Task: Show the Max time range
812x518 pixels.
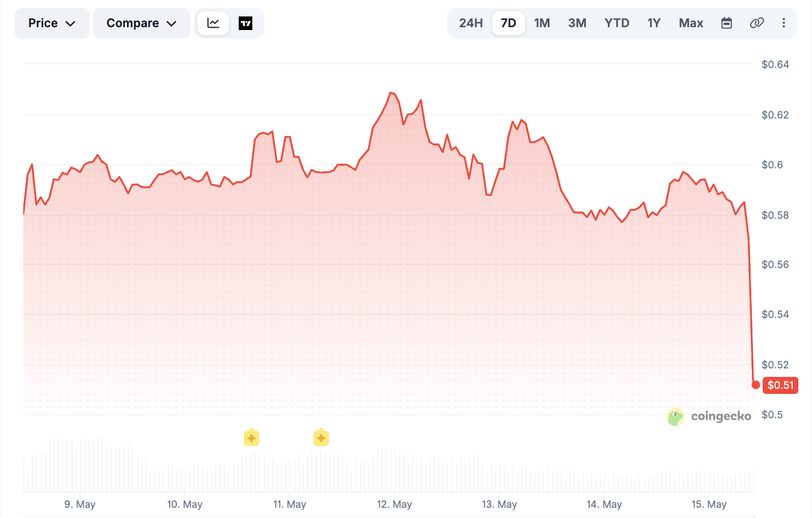Action: (x=691, y=23)
